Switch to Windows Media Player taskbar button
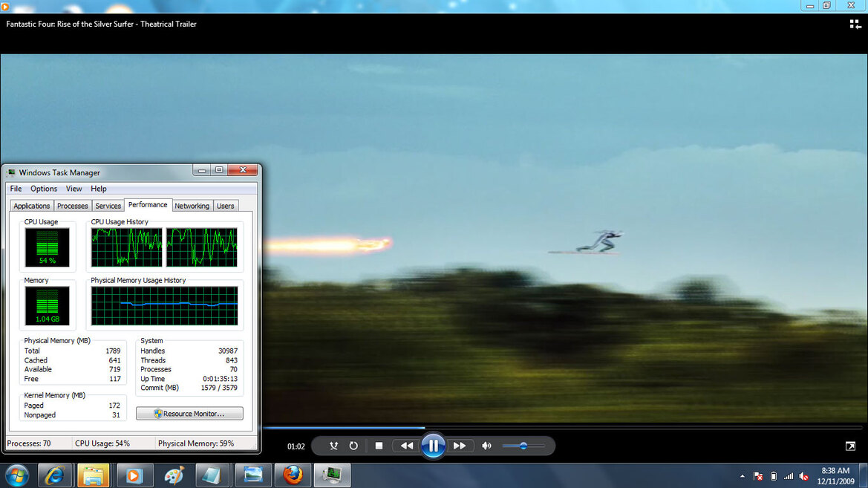This screenshot has width=868, height=488. [x=134, y=476]
